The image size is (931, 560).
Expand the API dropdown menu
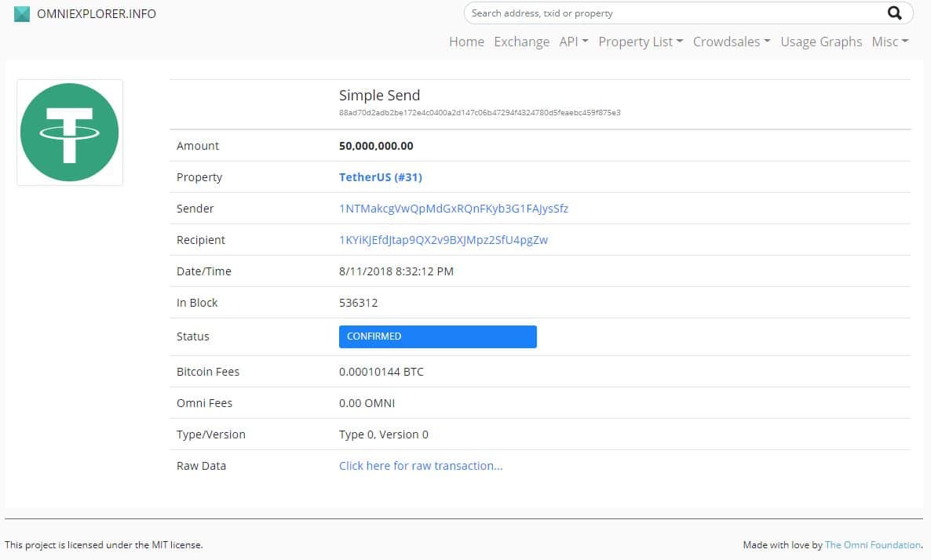573,42
